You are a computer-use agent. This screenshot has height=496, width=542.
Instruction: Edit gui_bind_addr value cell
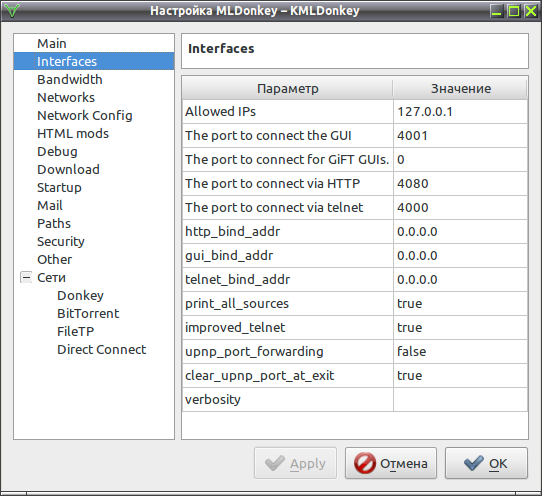(x=460, y=255)
